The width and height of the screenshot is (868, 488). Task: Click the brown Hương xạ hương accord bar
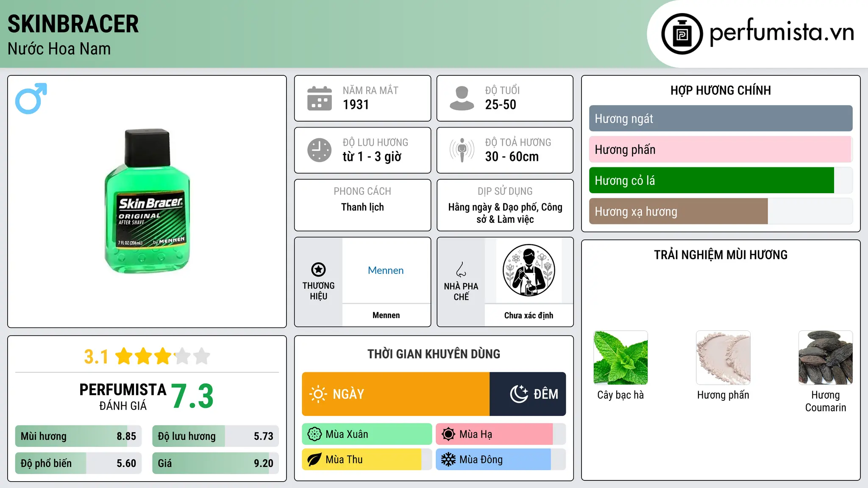point(721,211)
